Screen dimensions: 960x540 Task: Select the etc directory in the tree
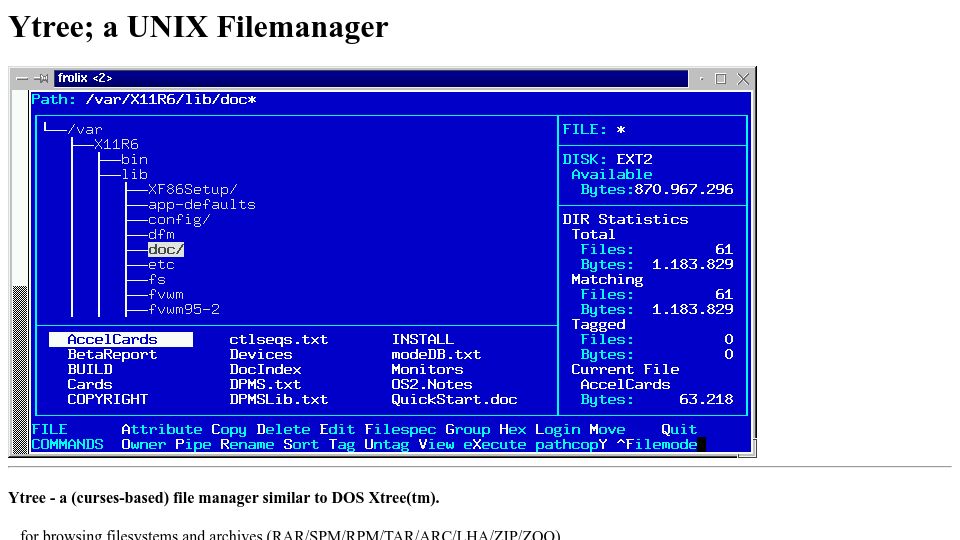161,264
